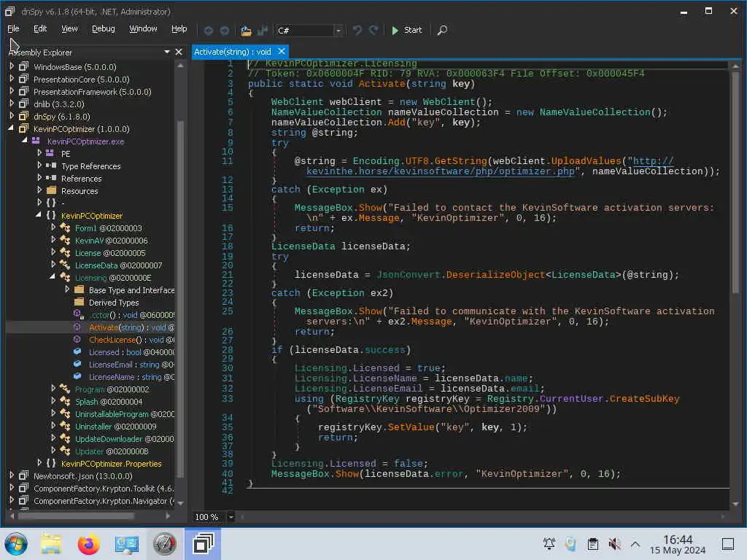Start debugging with the Start button

click(x=407, y=30)
